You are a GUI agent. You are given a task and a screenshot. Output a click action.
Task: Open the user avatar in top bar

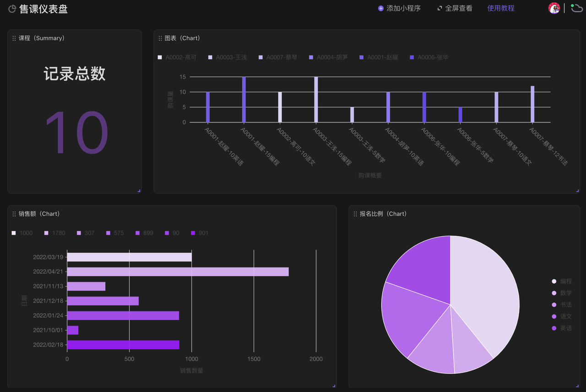[x=554, y=8]
